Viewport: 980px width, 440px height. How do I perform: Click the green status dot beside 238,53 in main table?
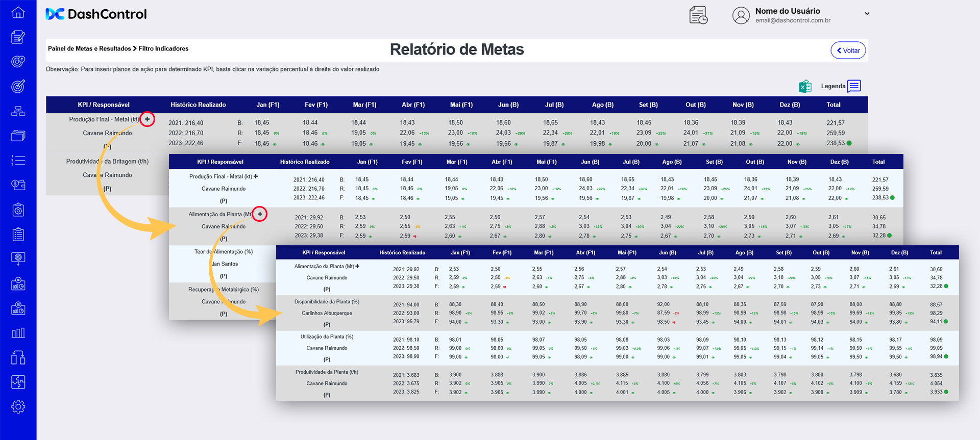point(849,143)
